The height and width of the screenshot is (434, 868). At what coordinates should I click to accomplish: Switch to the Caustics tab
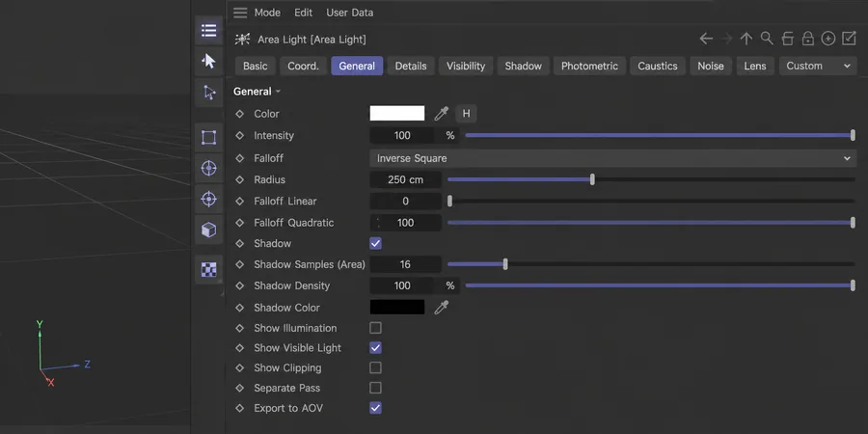(658, 66)
